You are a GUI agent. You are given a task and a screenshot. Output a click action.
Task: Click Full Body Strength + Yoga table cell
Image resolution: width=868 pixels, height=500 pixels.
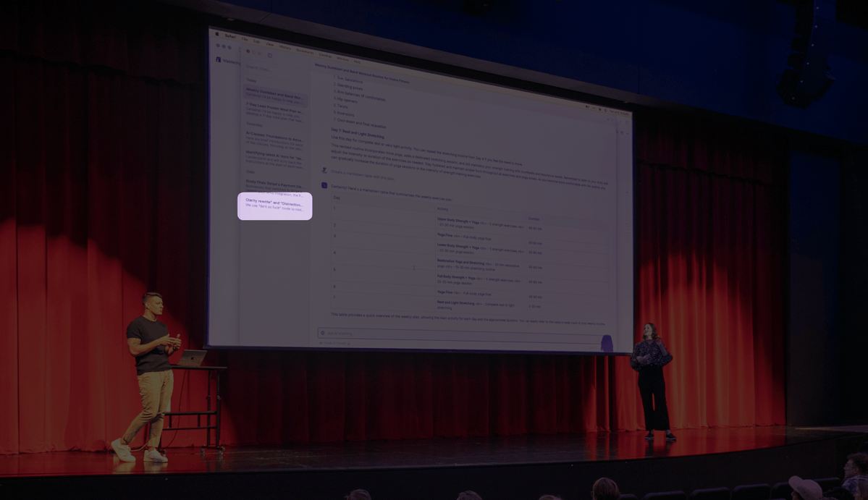[x=479, y=281]
